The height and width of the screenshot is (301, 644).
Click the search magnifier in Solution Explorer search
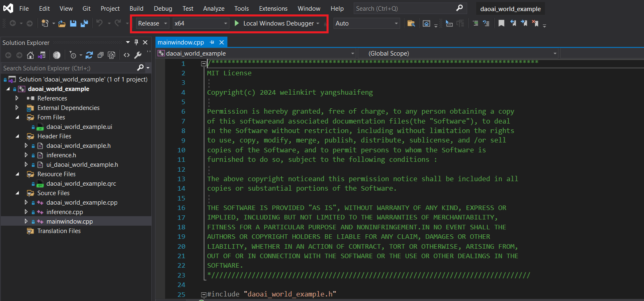click(x=141, y=68)
